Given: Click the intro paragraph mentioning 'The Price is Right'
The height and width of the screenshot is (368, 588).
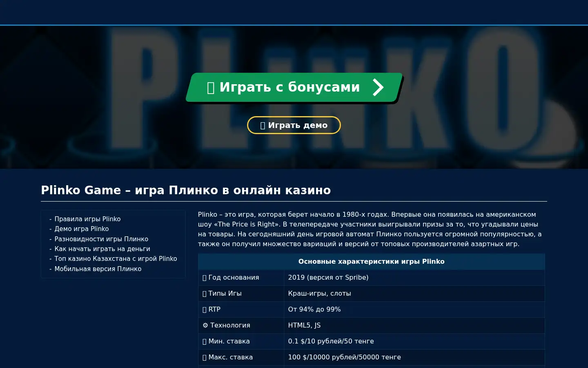Looking at the screenshot, I should [x=371, y=229].
